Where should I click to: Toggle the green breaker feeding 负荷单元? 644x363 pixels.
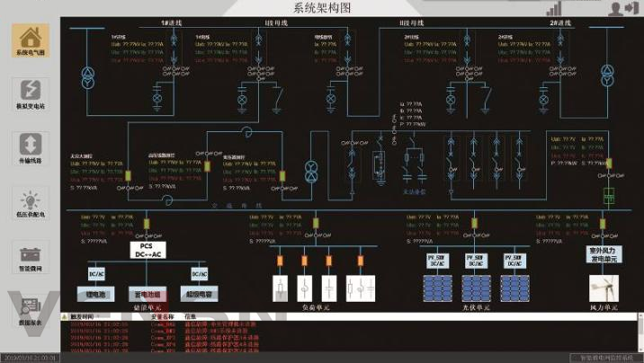316,223
